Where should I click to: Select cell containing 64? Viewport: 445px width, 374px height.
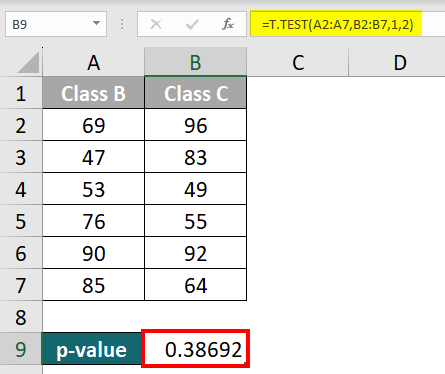[196, 285]
